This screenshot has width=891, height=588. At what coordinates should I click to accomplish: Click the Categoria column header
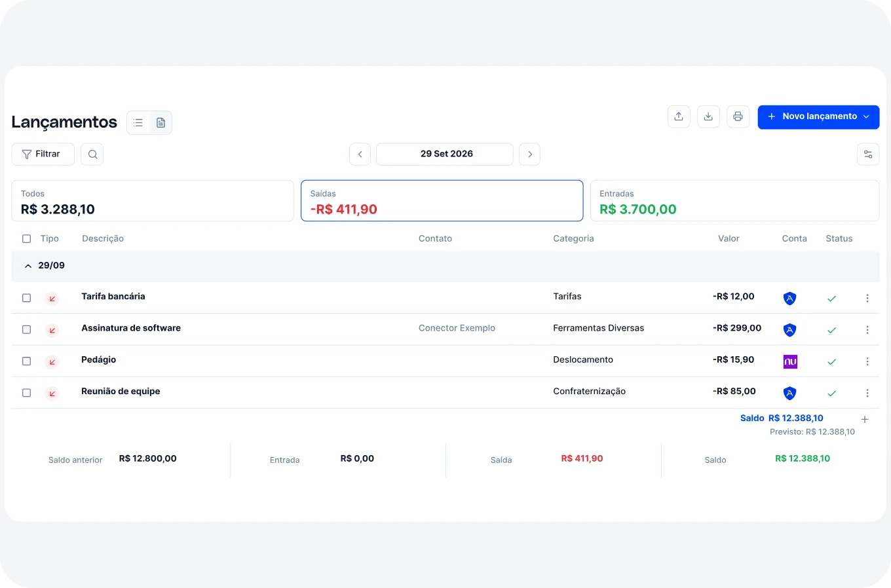(x=573, y=239)
